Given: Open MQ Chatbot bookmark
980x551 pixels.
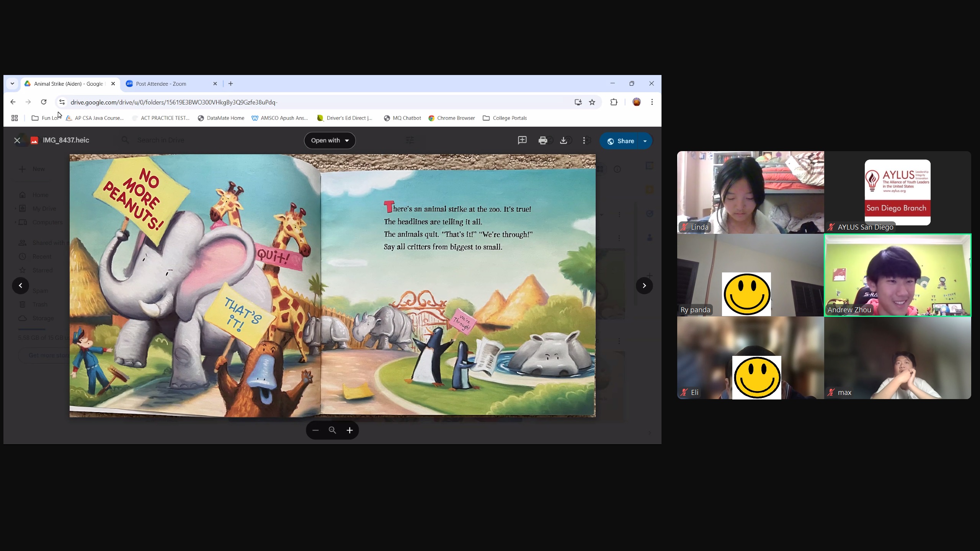Looking at the screenshot, I should (402, 118).
